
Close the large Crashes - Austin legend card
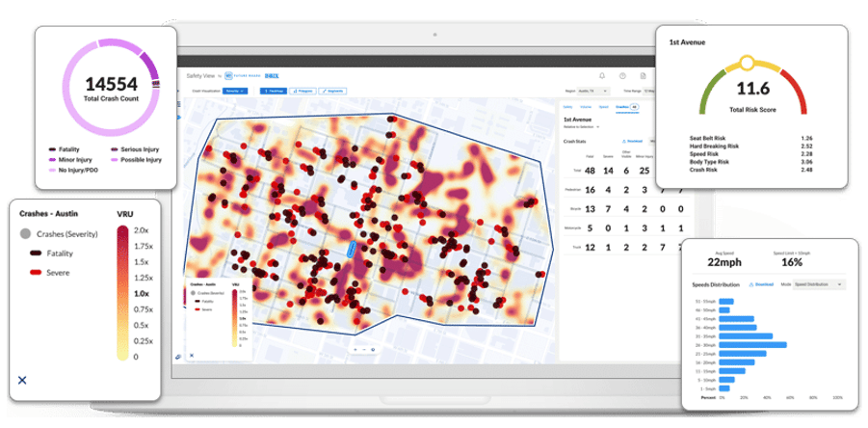[x=22, y=381]
